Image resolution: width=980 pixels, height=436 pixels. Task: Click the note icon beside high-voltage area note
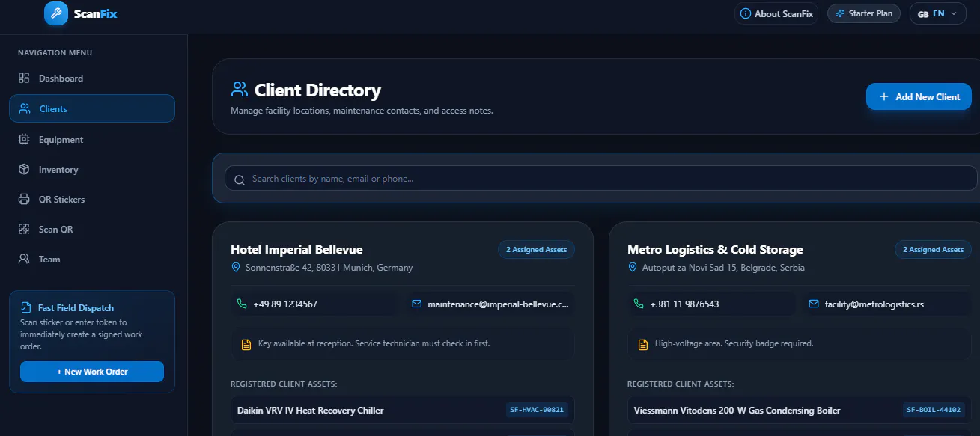(642, 344)
